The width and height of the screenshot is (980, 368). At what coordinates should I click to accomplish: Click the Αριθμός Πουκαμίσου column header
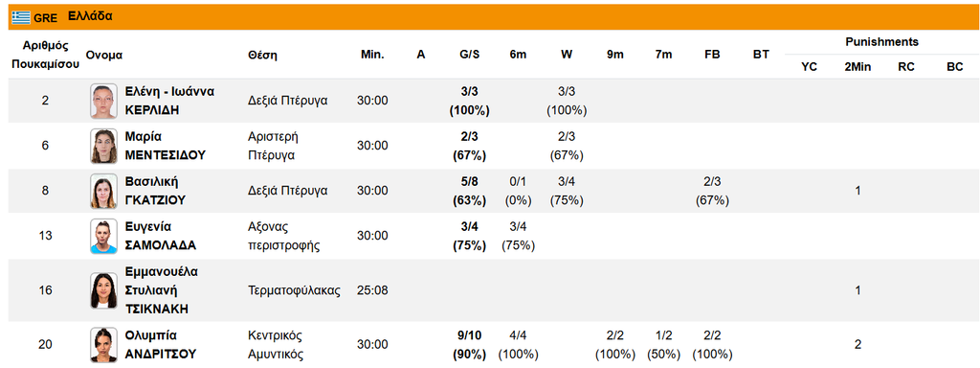pyautogui.click(x=45, y=55)
